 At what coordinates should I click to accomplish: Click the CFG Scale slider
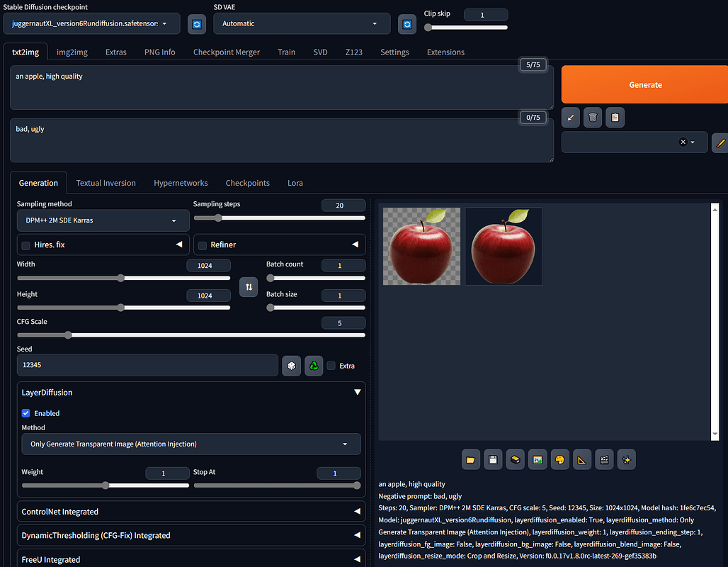pyautogui.click(x=191, y=335)
